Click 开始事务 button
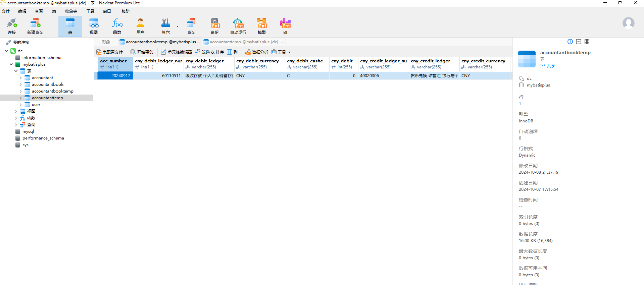This screenshot has width=644, height=285. click(142, 52)
